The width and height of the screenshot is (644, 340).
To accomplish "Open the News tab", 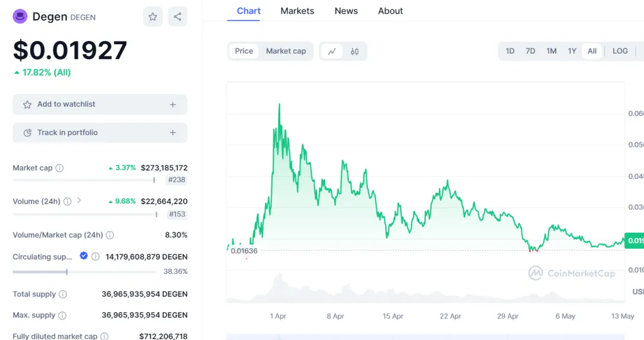I will 346,11.
